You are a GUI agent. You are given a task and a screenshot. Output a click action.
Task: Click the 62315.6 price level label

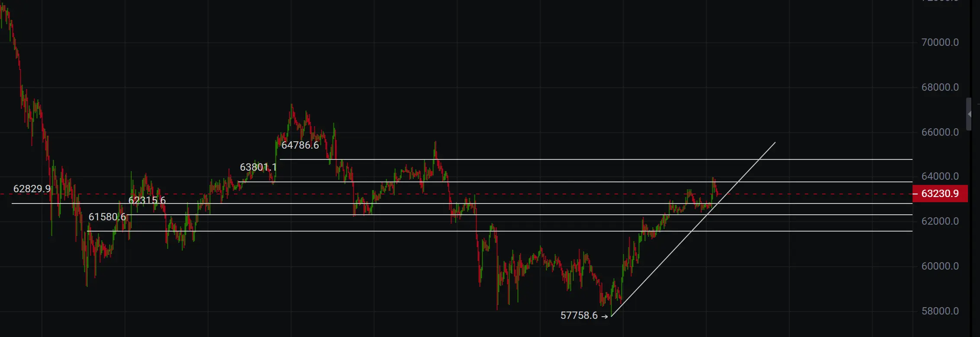pyautogui.click(x=147, y=200)
